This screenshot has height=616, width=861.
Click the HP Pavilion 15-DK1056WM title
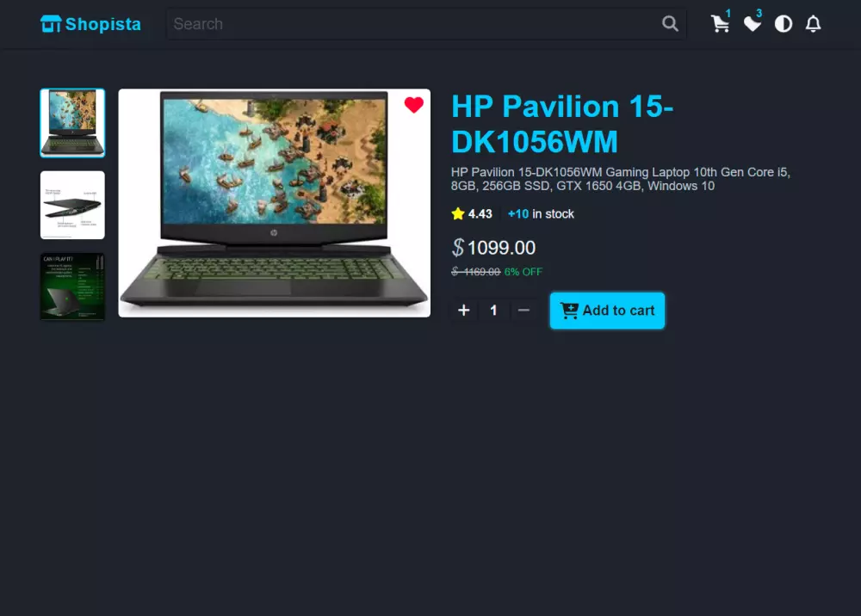562,124
